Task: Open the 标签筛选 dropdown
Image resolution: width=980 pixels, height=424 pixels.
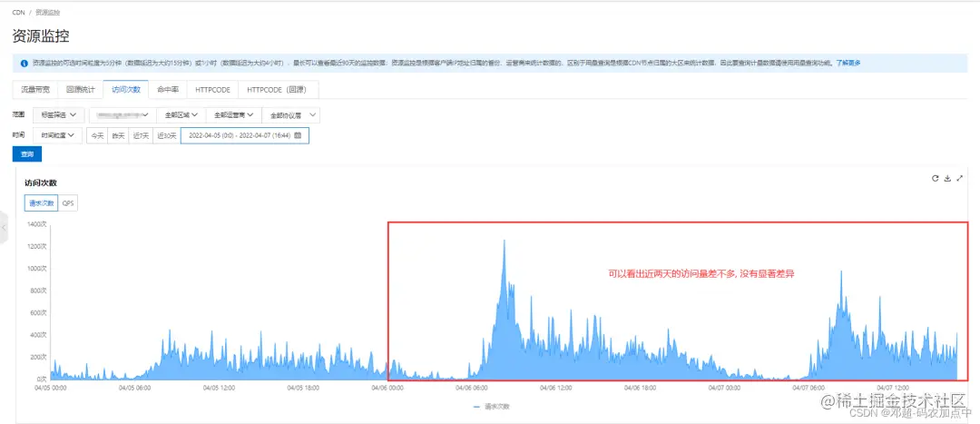Action: pos(58,115)
